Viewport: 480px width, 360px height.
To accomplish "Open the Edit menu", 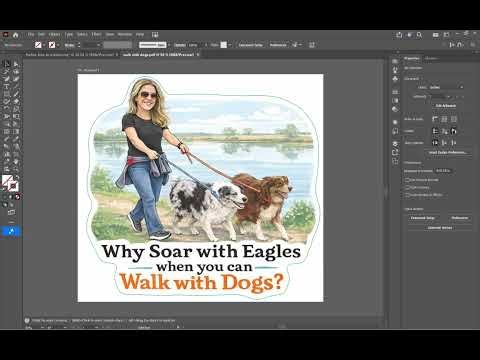I will (x=41, y=34).
